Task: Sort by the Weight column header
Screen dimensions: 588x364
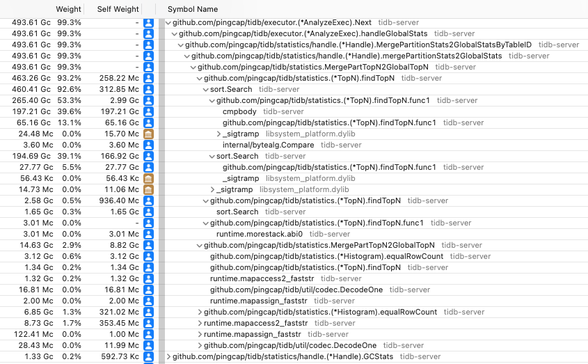Action: [x=68, y=9]
